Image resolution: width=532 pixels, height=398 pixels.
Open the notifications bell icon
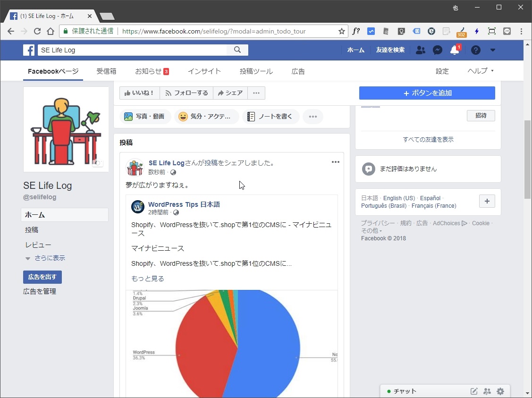click(454, 50)
